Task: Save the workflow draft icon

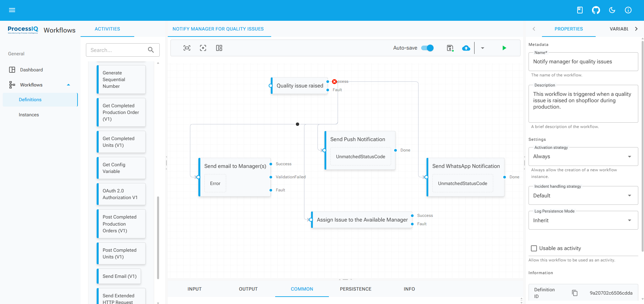Action: coord(450,48)
